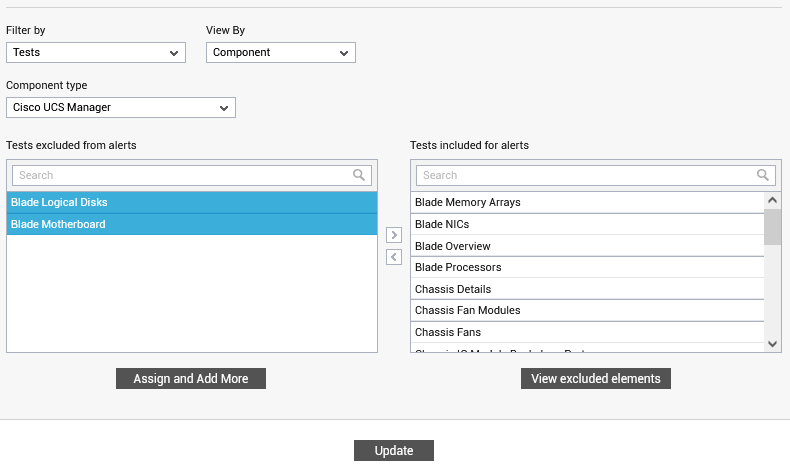Pick the Blade Processors entry

(587, 268)
